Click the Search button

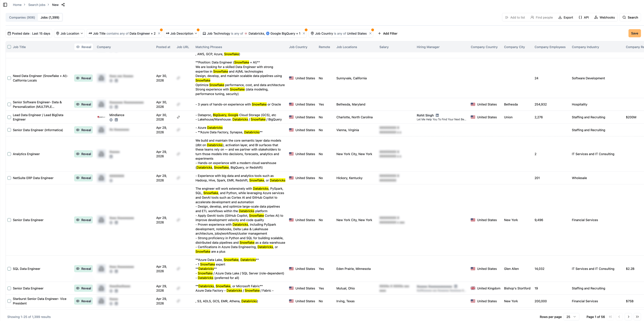(x=630, y=18)
